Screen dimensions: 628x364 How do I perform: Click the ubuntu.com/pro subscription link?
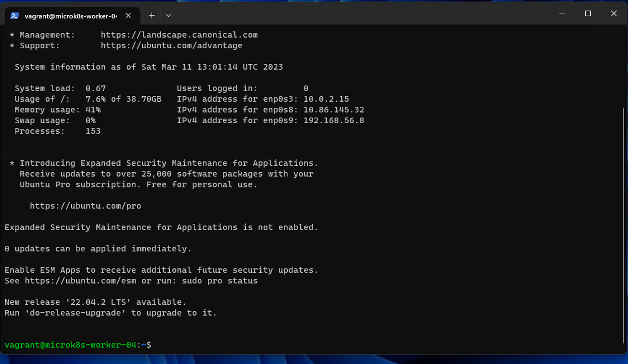(x=85, y=206)
